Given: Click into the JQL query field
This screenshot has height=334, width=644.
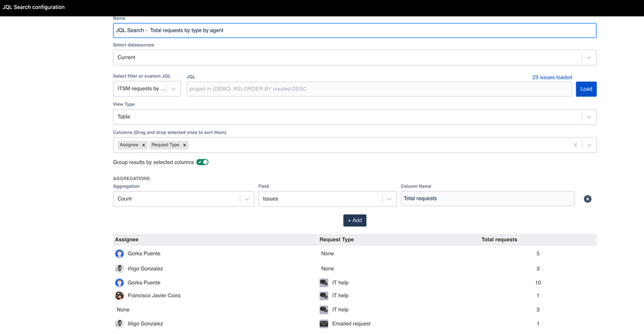Looking at the screenshot, I should coord(379,89).
